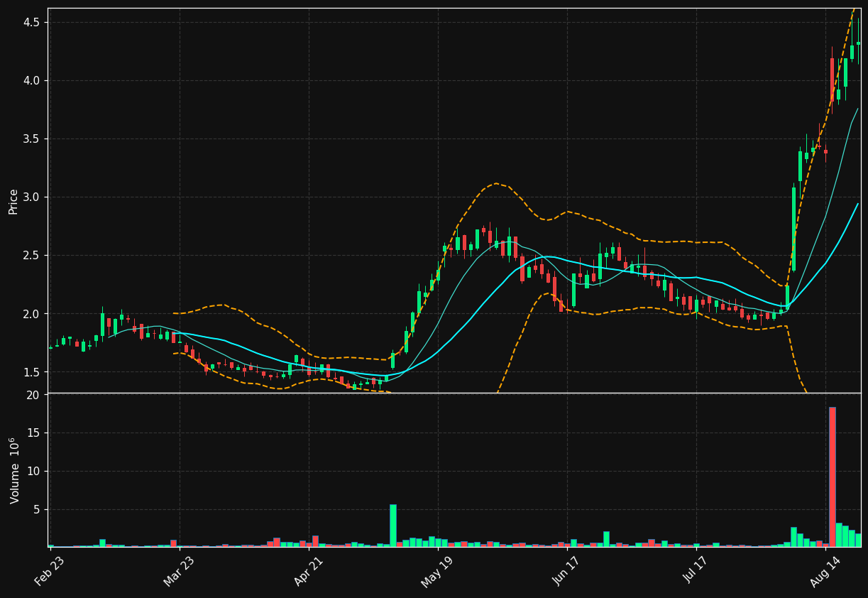Click the Mar 23 date label
This screenshot has width=868, height=598.
tap(178, 571)
